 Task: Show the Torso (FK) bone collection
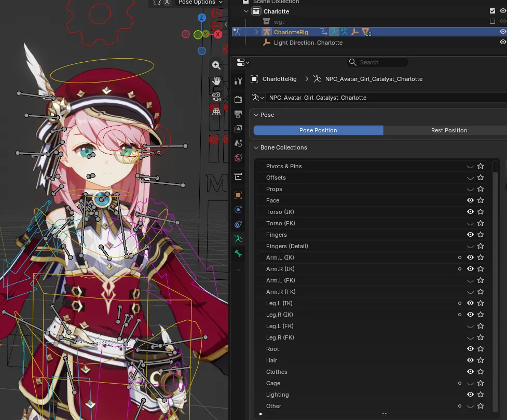[470, 223]
